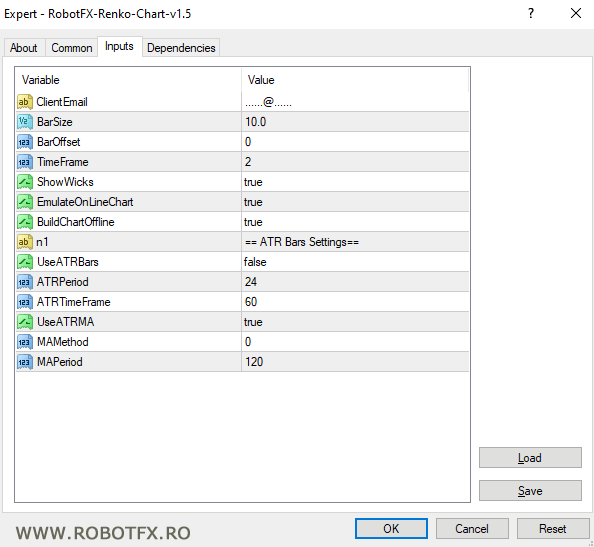Click the MAMethod integer type icon
Image resolution: width=594 pixels, height=547 pixels.
click(x=25, y=342)
